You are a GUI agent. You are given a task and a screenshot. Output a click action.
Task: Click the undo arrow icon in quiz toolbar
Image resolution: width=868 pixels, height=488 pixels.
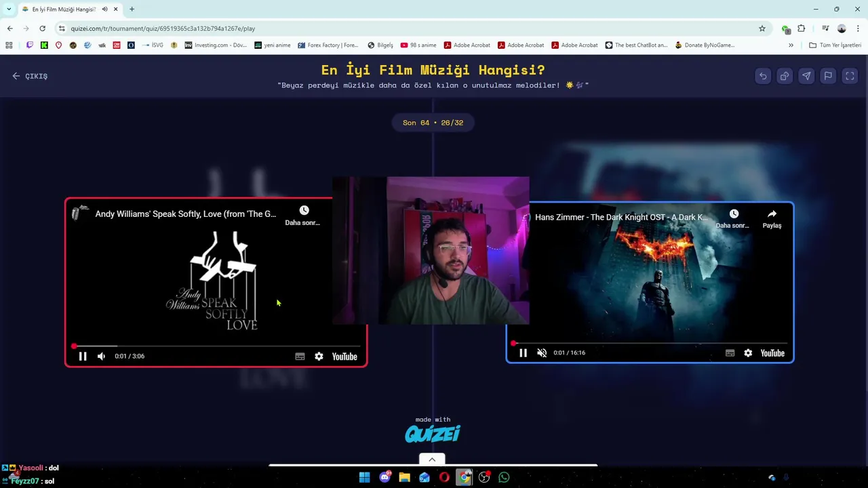[x=763, y=76]
